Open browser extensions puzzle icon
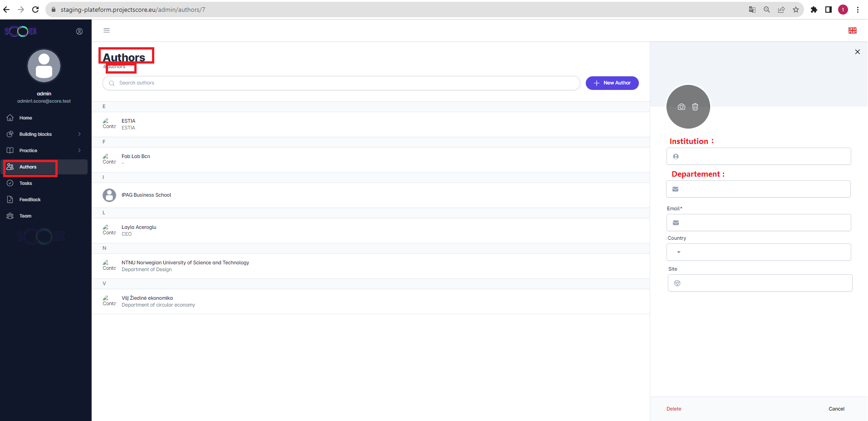This screenshot has height=421, width=868. pos(814,10)
